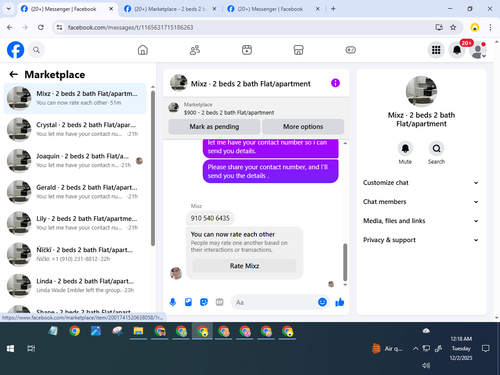This screenshot has height=375, width=500.
Task: Go to the Home feed icon
Action: coord(143,50)
